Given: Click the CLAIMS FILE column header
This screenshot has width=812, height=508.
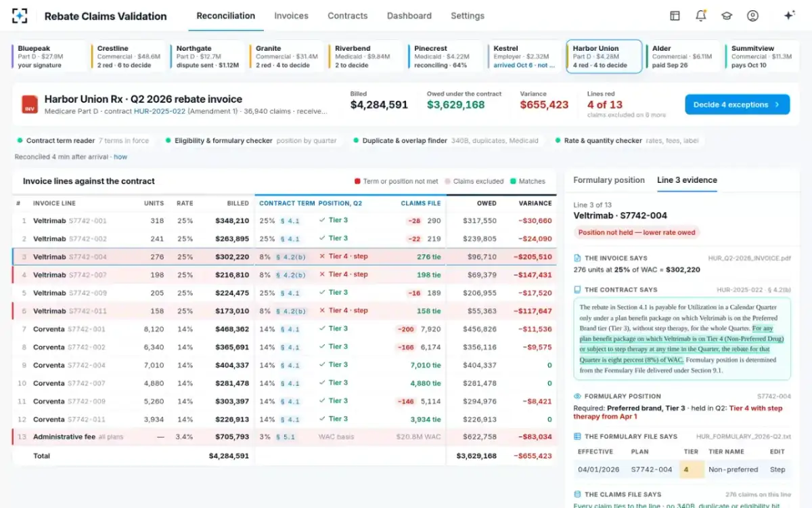Looking at the screenshot, I should [x=420, y=203].
